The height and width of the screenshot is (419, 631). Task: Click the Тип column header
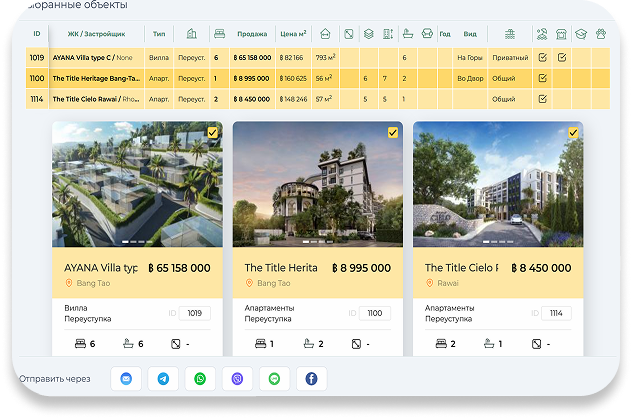[159, 34]
